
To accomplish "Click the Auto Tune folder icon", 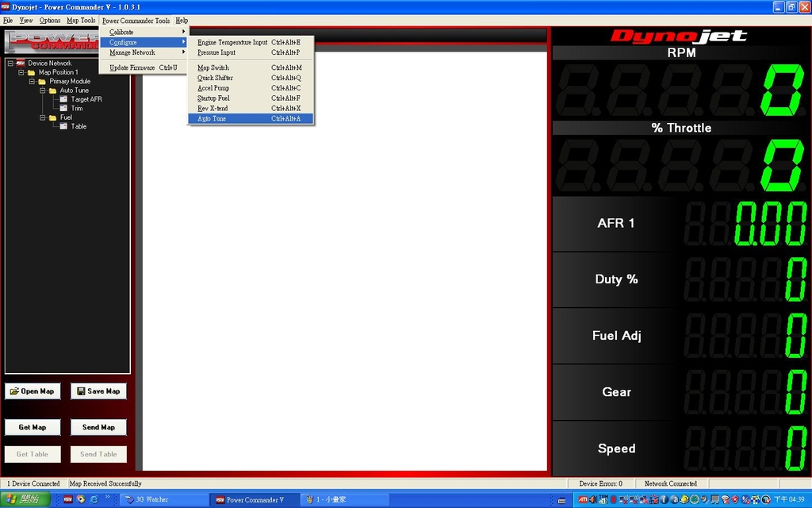I will coord(52,90).
